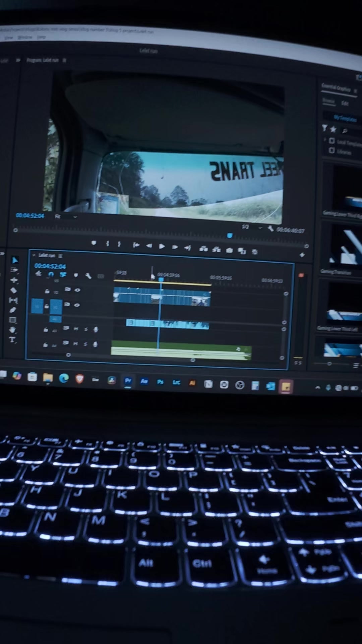Toggle timeline Snap magnet
Screen dimensions: 362x644
(x=51, y=274)
